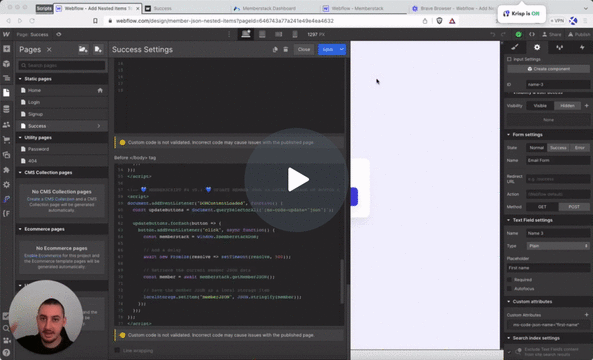Open the Type Plain dropdown
Viewport: 593px width, 360px height.
pyautogui.click(x=558, y=246)
